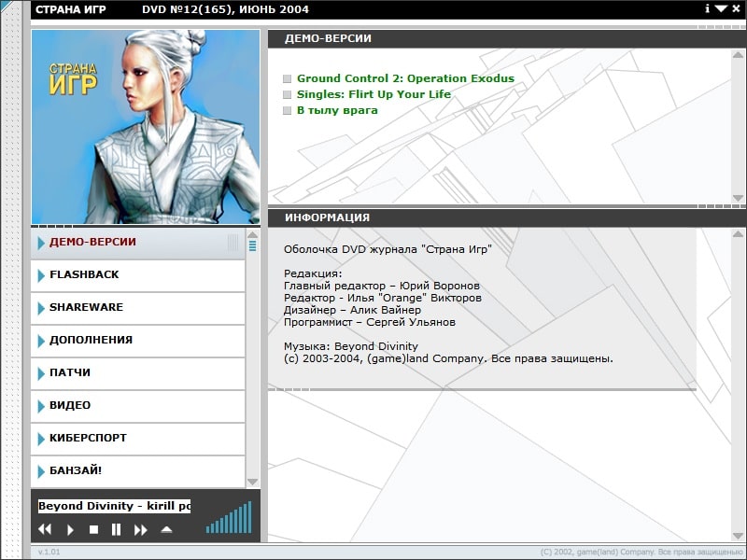Click the menu list scrollbar thumb

(252, 245)
